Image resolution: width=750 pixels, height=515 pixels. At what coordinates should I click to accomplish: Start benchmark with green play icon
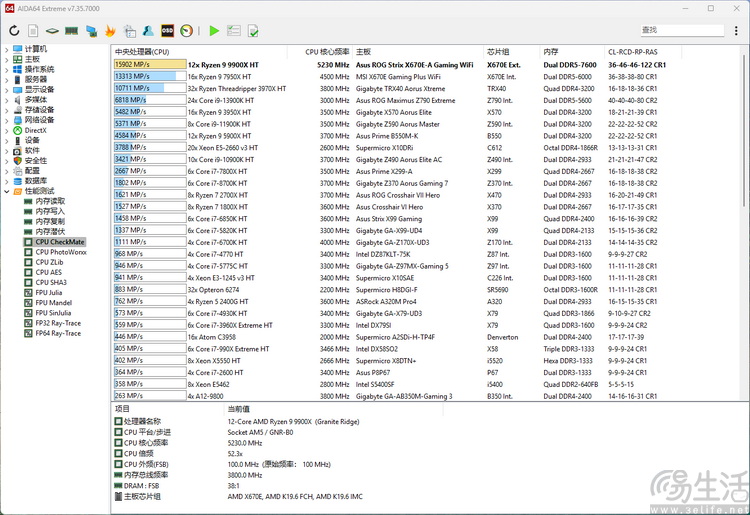click(x=214, y=31)
